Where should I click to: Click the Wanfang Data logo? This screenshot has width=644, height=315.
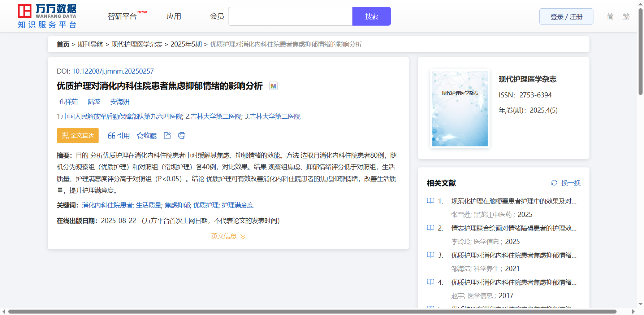47,16
